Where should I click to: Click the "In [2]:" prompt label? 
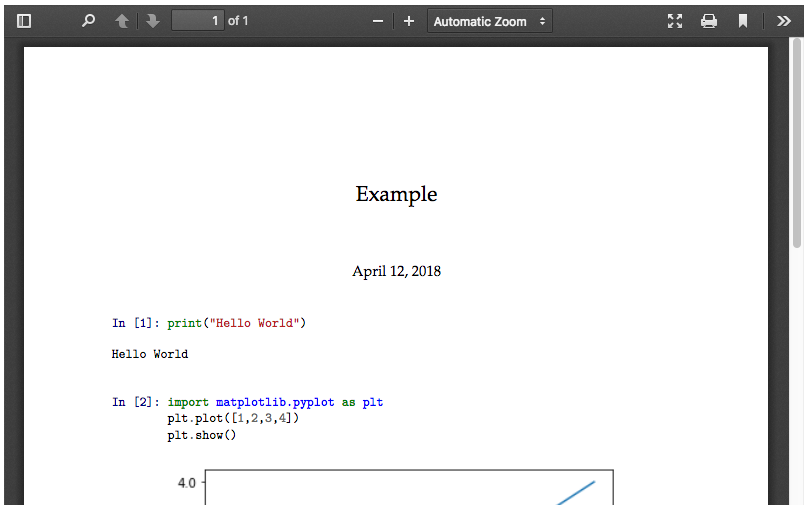point(136,402)
